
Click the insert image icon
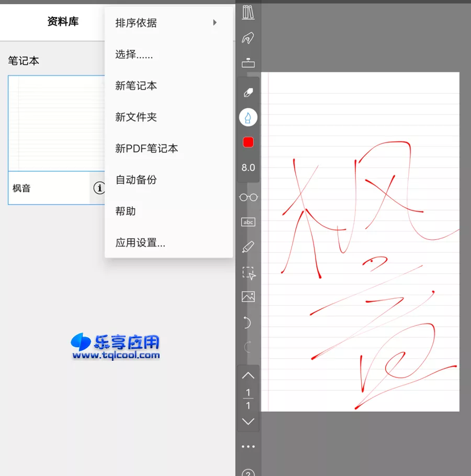point(248,296)
